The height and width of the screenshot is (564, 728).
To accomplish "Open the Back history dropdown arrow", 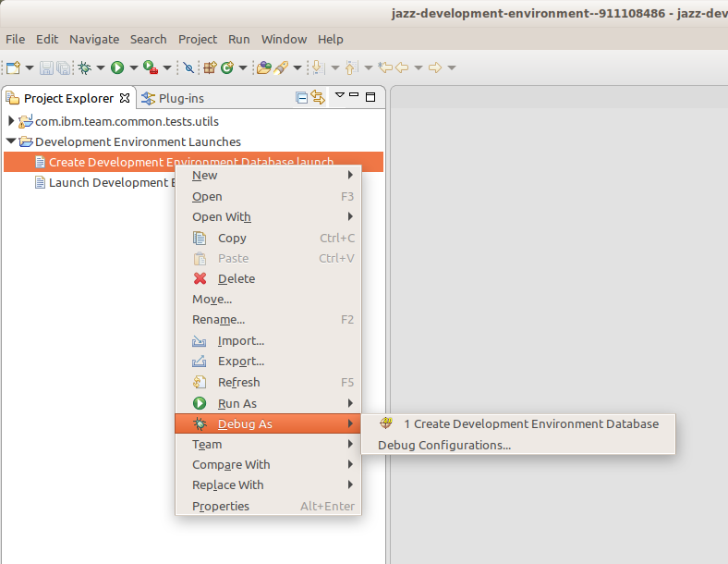I will pyautogui.click(x=419, y=67).
